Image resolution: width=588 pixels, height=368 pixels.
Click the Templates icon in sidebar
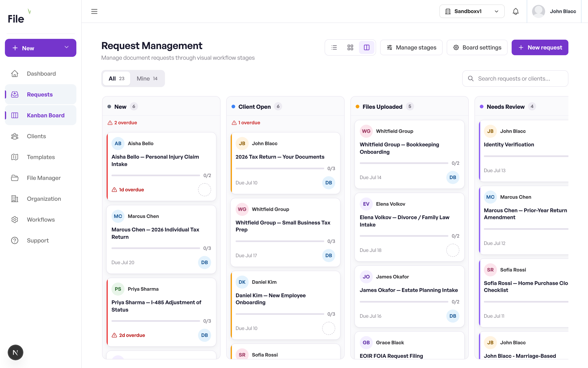click(x=14, y=157)
